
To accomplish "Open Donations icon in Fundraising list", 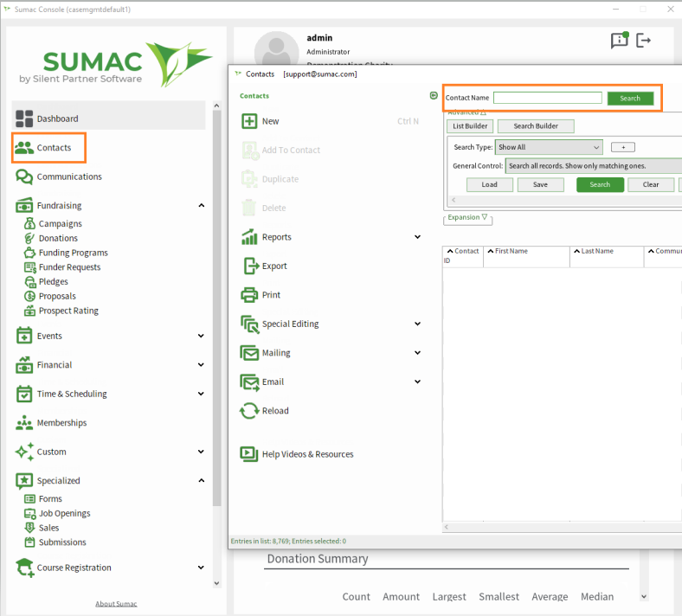I will point(29,238).
